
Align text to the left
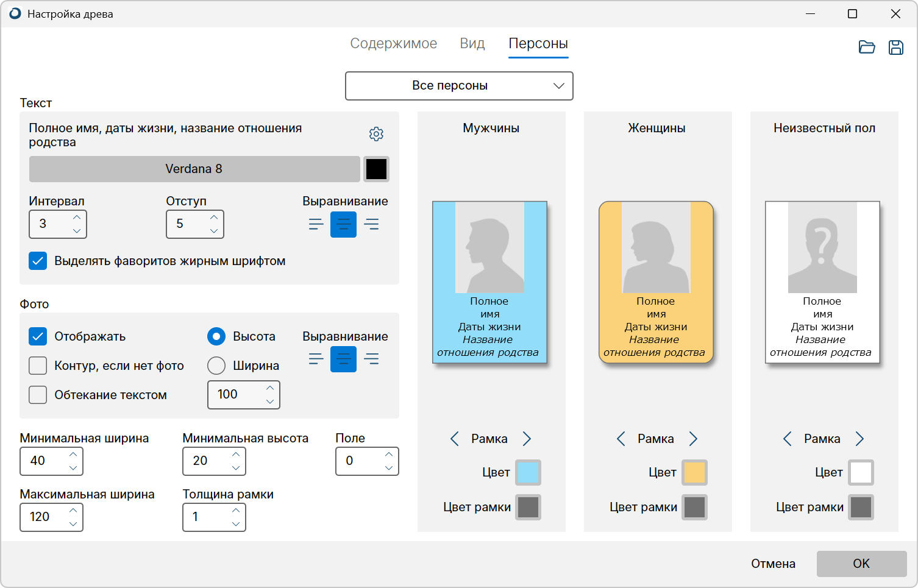tap(316, 224)
